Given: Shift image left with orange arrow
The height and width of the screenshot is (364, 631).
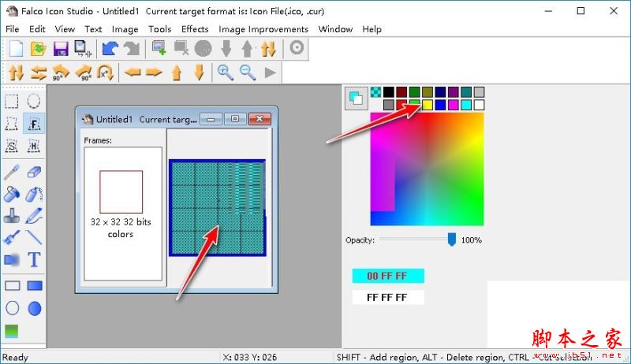Looking at the screenshot, I should pyautogui.click(x=133, y=72).
